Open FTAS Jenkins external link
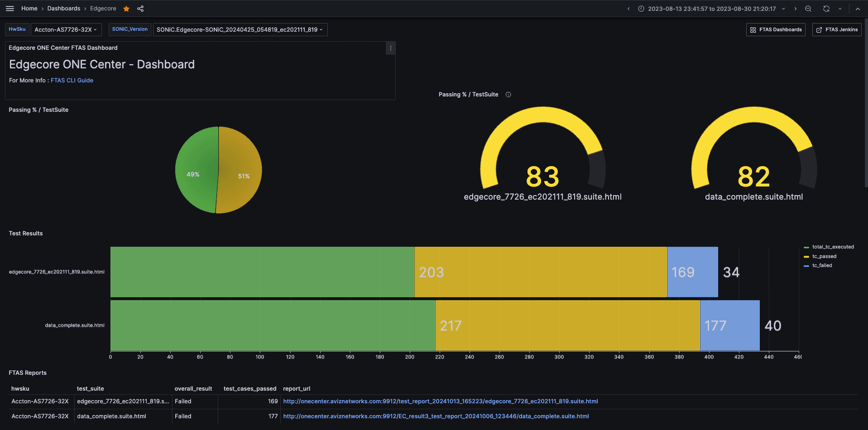 point(837,29)
